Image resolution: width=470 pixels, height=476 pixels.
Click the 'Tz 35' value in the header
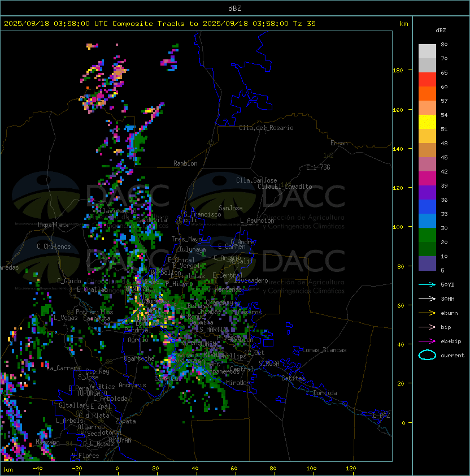pos(304,24)
